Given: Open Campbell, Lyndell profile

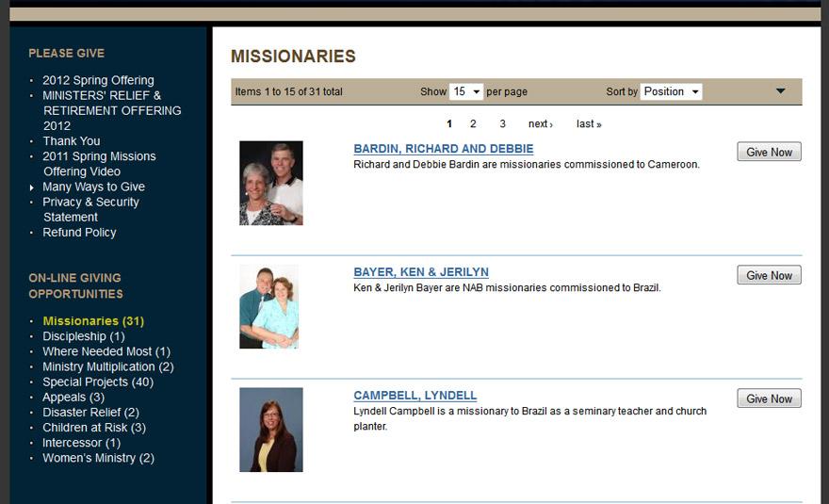Looking at the screenshot, I should point(415,395).
